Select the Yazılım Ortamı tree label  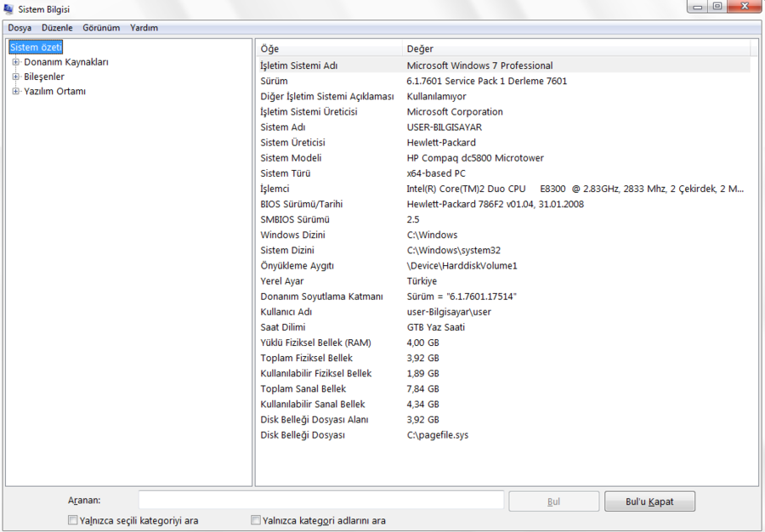tap(54, 91)
